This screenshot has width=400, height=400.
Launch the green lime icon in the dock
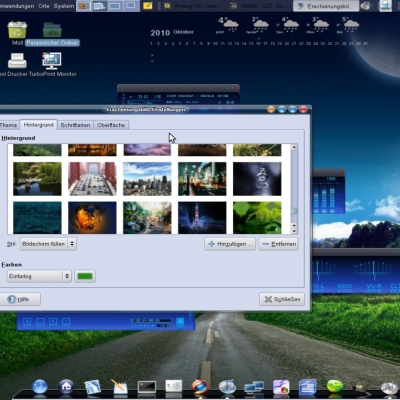tap(335, 387)
